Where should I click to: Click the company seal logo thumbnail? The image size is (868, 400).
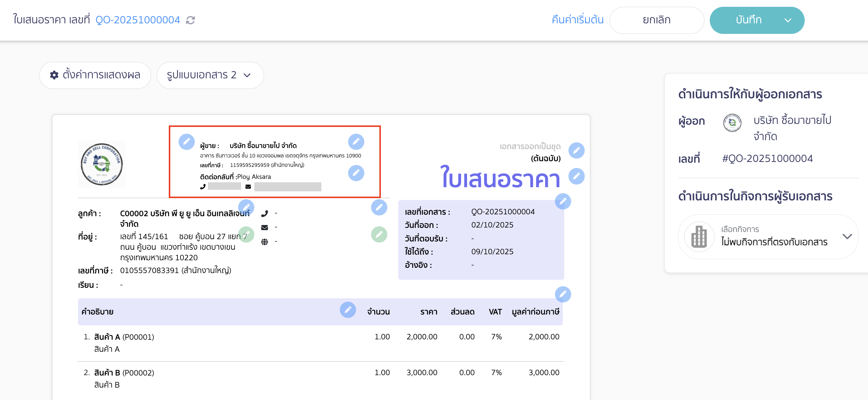tap(101, 164)
